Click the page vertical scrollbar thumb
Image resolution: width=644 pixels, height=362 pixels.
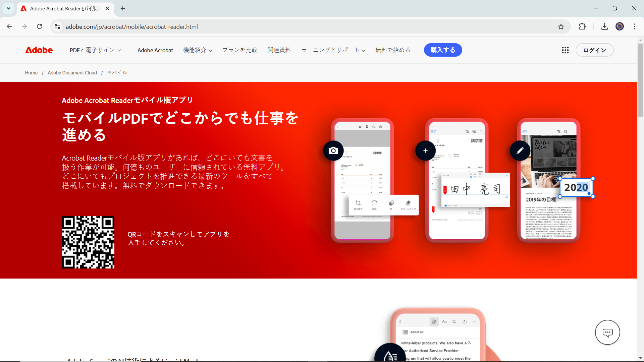pos(640,80)
